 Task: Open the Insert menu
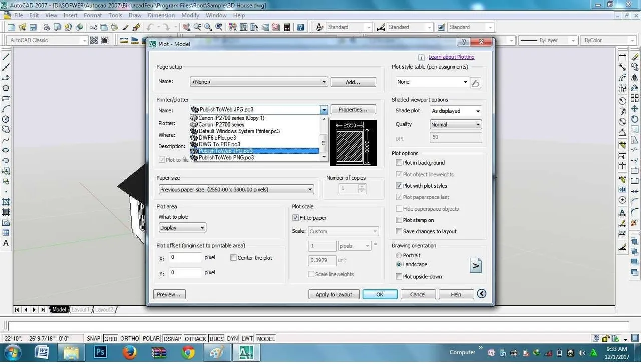coord(70,15)
